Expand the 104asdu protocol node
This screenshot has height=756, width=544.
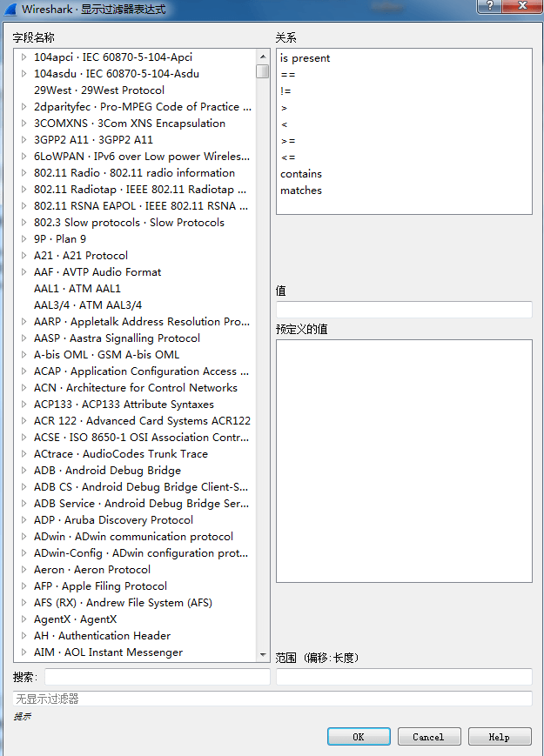[x=24, y=73]
